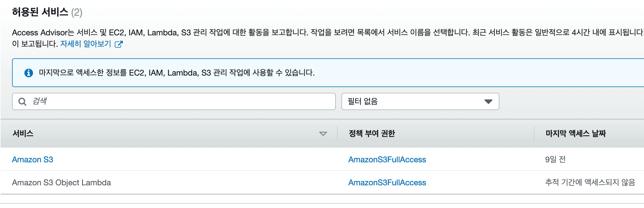The width and height of the screenshot is (644, 208).
Task: Click the 9일 전 last-accessed entry
Action: point(554,160)
